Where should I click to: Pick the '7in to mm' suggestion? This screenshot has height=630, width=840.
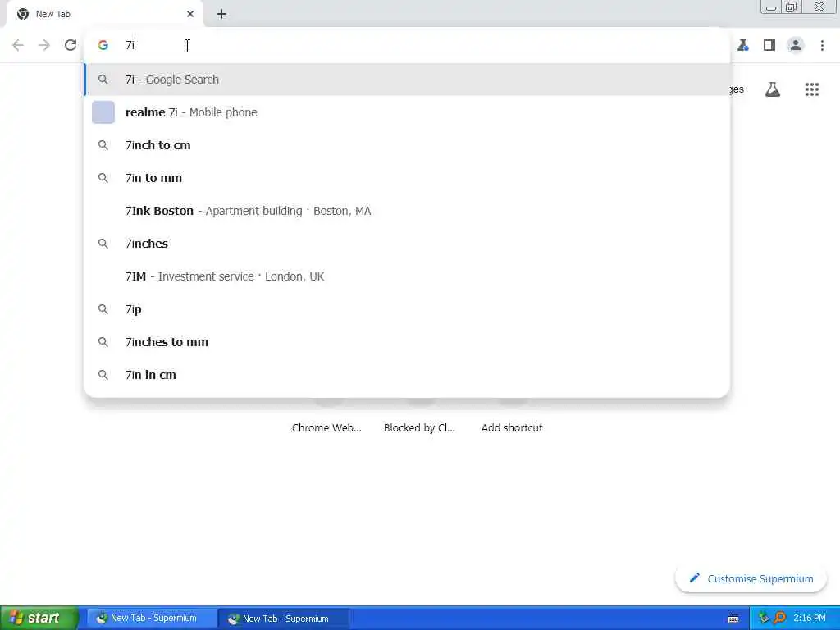tap(407, 178)
